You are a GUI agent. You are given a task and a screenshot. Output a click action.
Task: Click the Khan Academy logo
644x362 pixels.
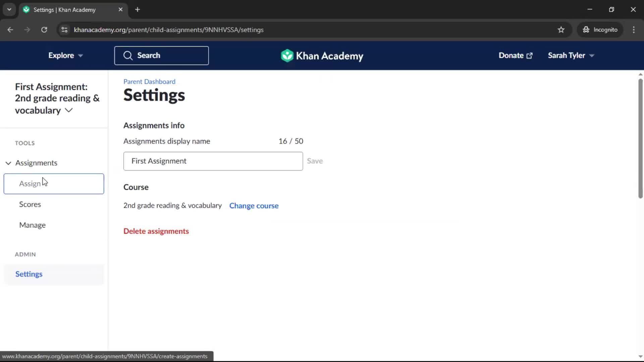click(322, 56)
